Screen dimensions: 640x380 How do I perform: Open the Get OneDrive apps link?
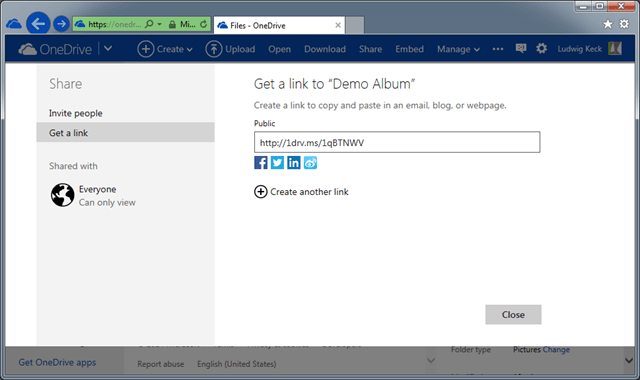point(57,362)
